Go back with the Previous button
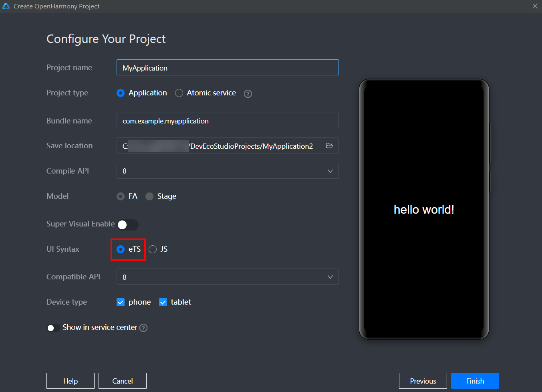 pos(423,381)
